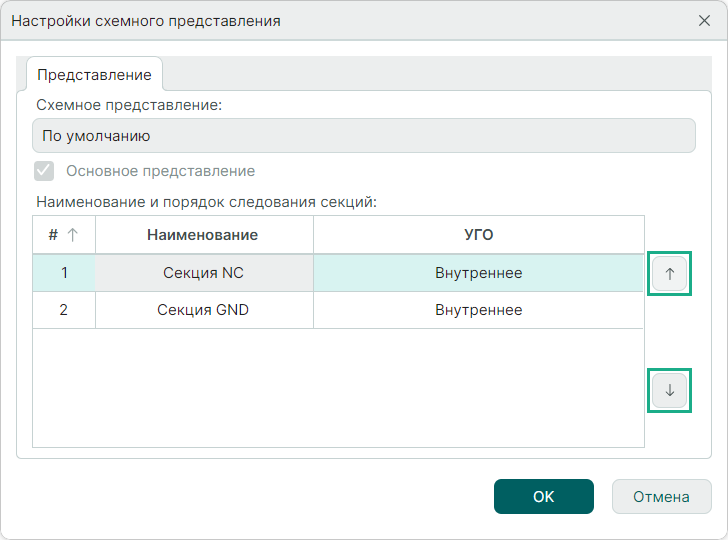Image resolution: width=728 pixels, height=540 pixels.
Task: Select the Секция GND name cell
Action: (x=203, y=310)
